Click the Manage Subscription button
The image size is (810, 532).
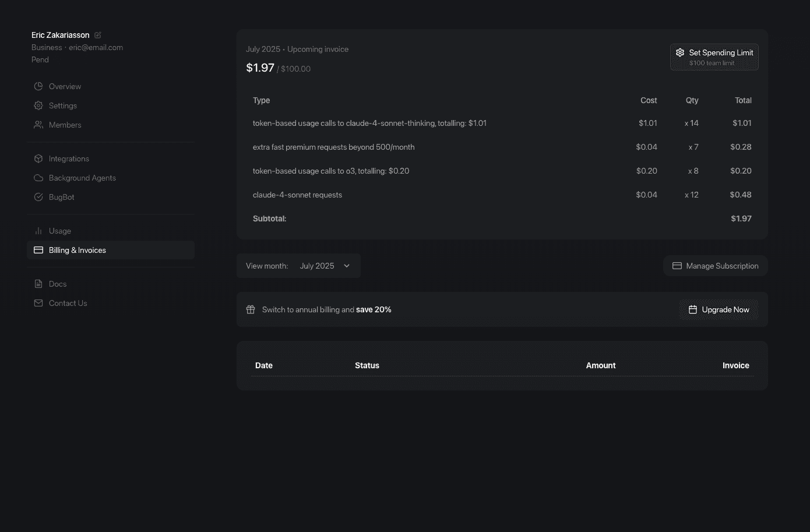716,265
